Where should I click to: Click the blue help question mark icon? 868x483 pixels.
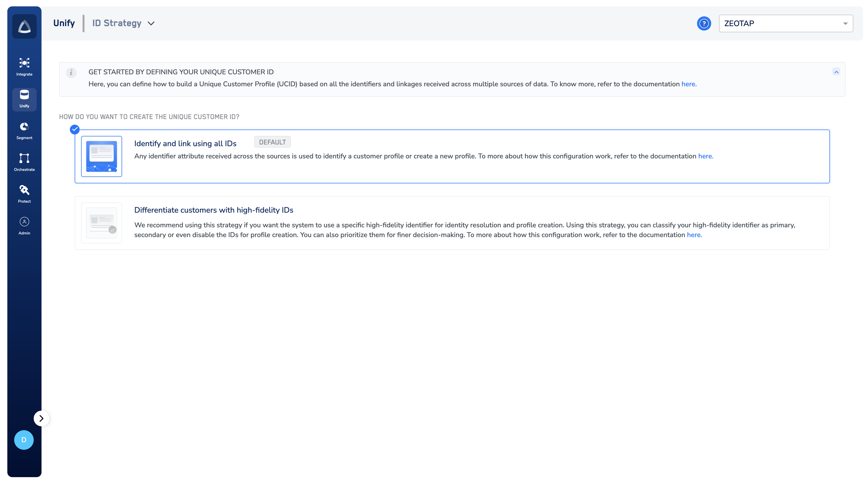[704, 24]
